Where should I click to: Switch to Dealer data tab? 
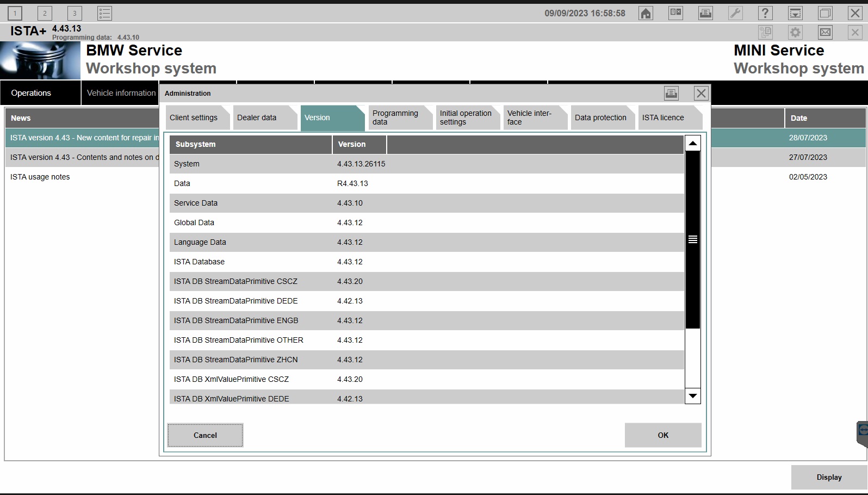tap(264, 117)
